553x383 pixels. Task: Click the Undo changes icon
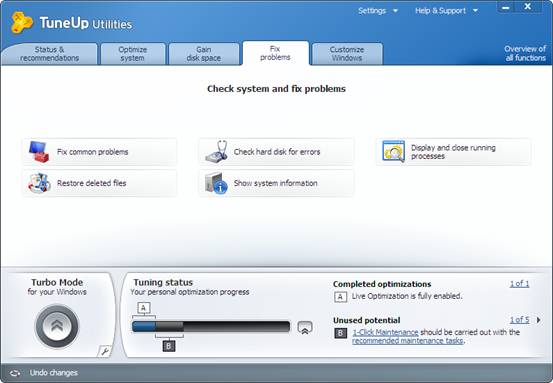coord(15,373)
